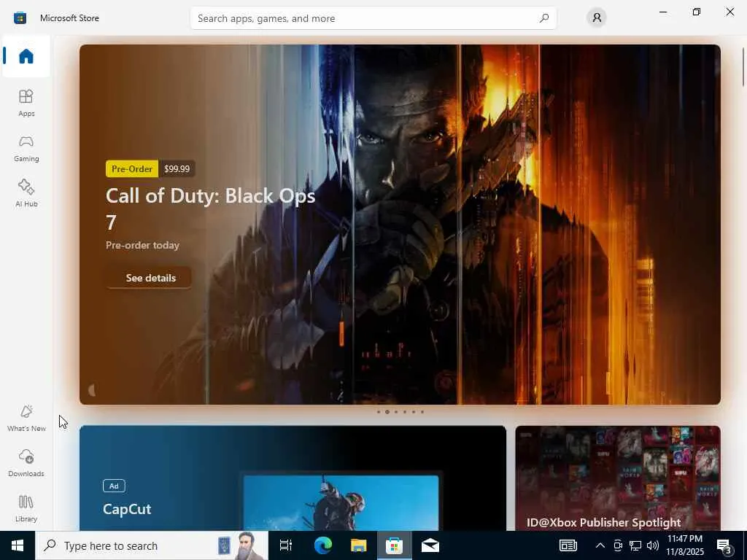Click Microsoft Store taskbar icon
This screenshot has height=560, width=747.
coord(394,545)
